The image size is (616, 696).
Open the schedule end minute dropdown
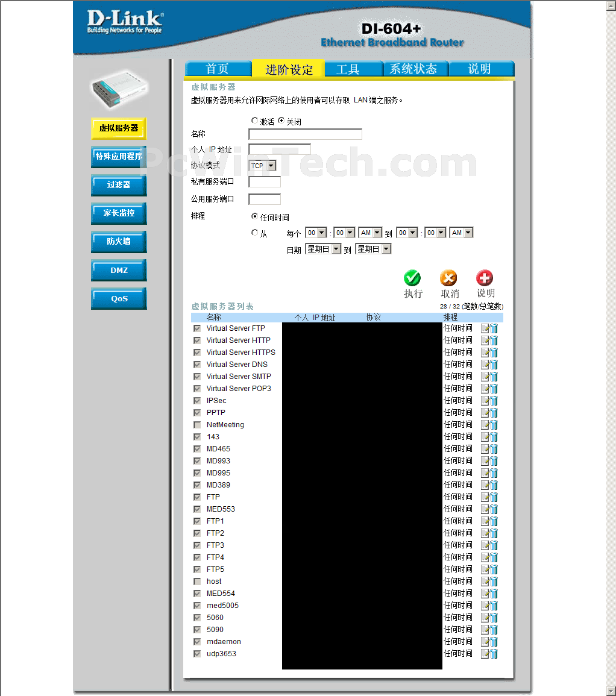click(x=436, y=233)
